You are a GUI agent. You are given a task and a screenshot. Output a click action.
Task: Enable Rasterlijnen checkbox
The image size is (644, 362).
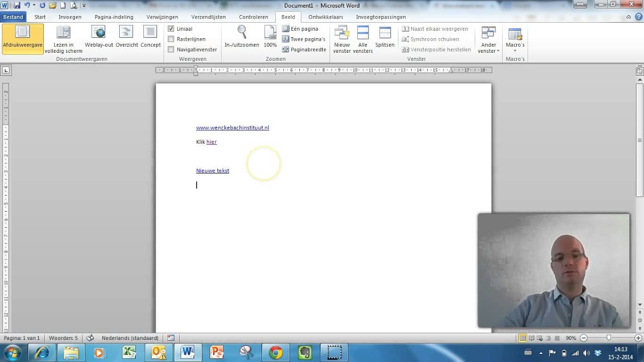click(171, 39)
